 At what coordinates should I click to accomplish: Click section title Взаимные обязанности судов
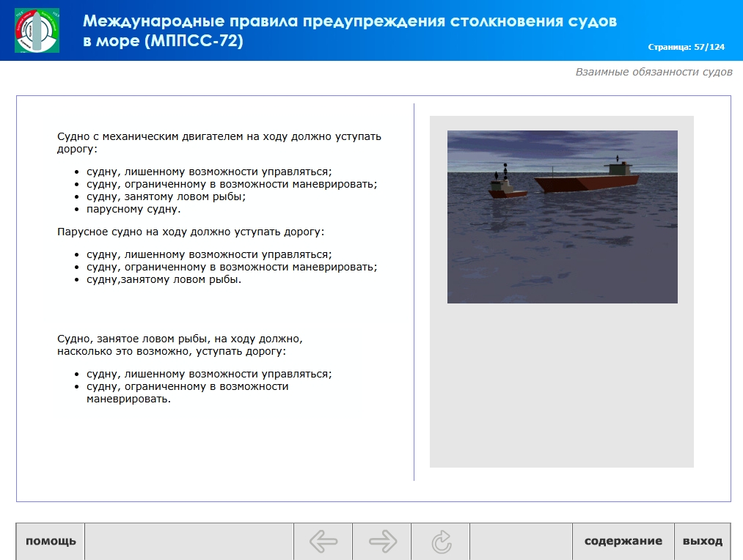point(654,72)
